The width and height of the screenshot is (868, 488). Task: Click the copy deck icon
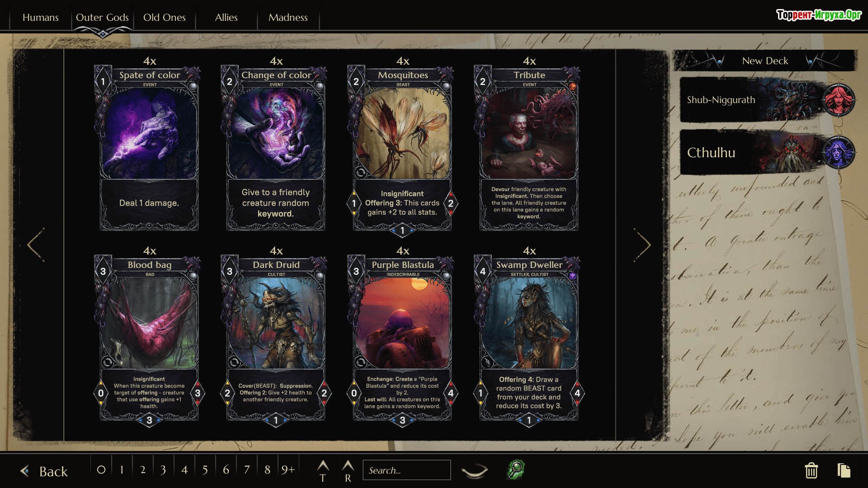[x=844, y=470]
